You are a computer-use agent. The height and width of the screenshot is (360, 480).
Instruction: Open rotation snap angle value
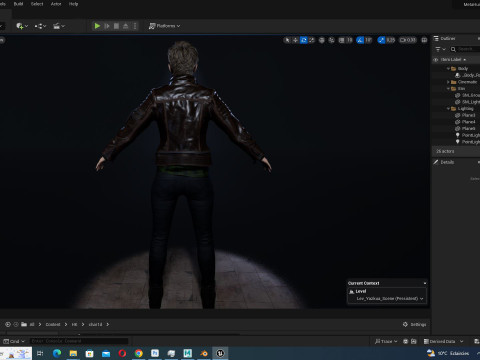coord(368,40)
